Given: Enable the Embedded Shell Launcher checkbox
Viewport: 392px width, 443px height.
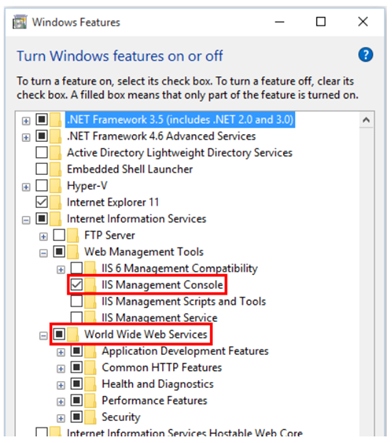Looking at the screenshot, I should tap(42, 169).
